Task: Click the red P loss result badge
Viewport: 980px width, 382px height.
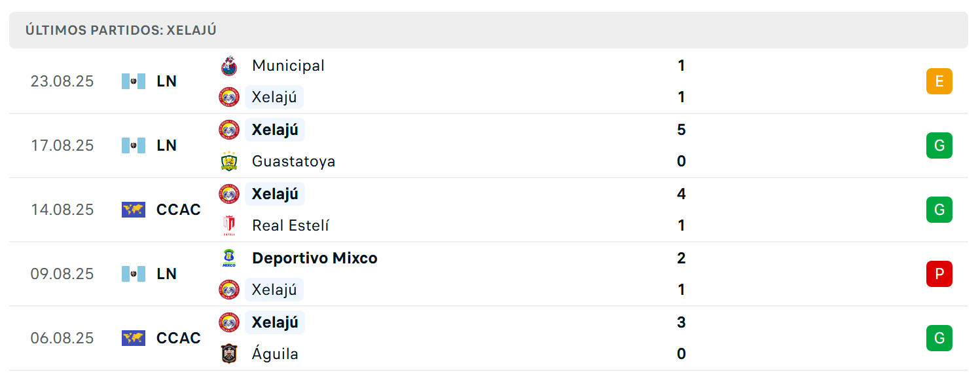Action: 939,274
